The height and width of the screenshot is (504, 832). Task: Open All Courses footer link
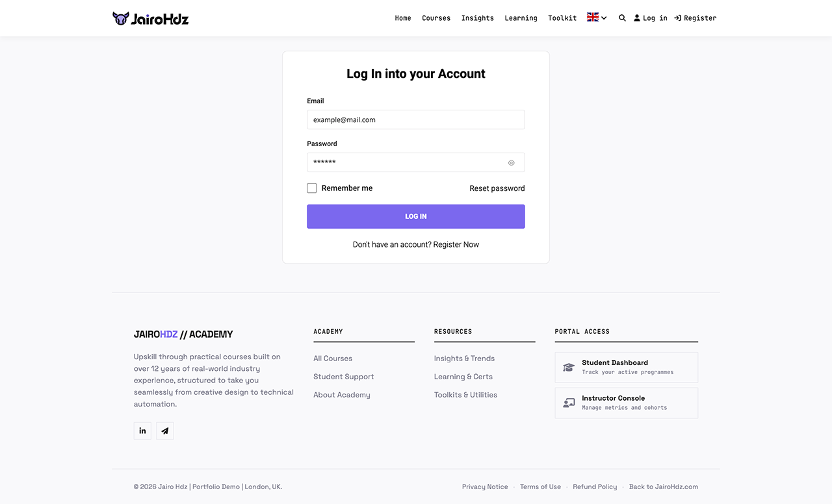click(x=333, y=359)
